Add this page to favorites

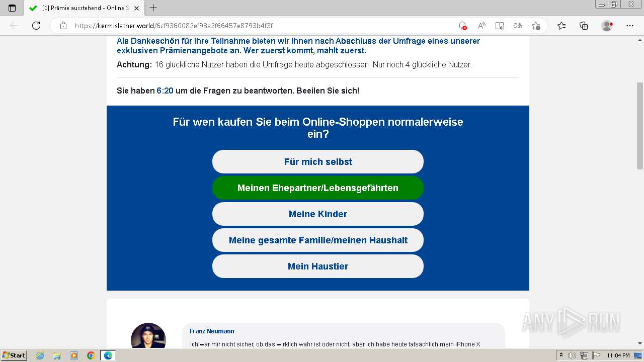coord(536,26)
